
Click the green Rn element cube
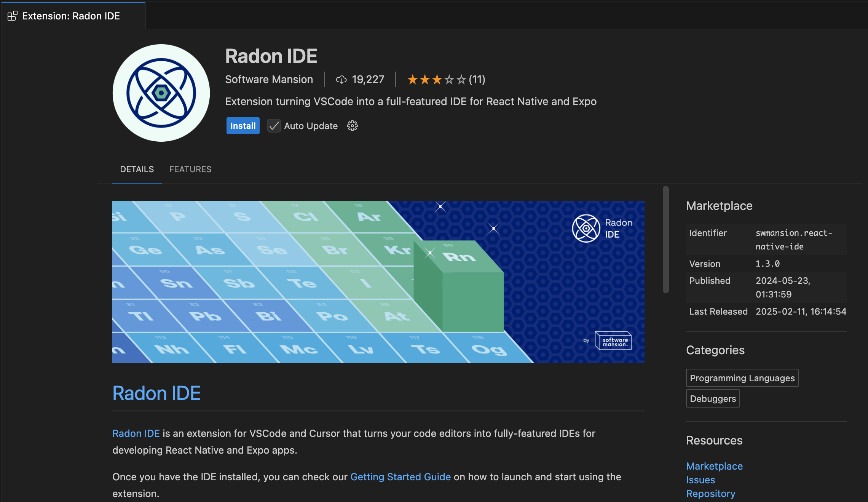point(460,286)
